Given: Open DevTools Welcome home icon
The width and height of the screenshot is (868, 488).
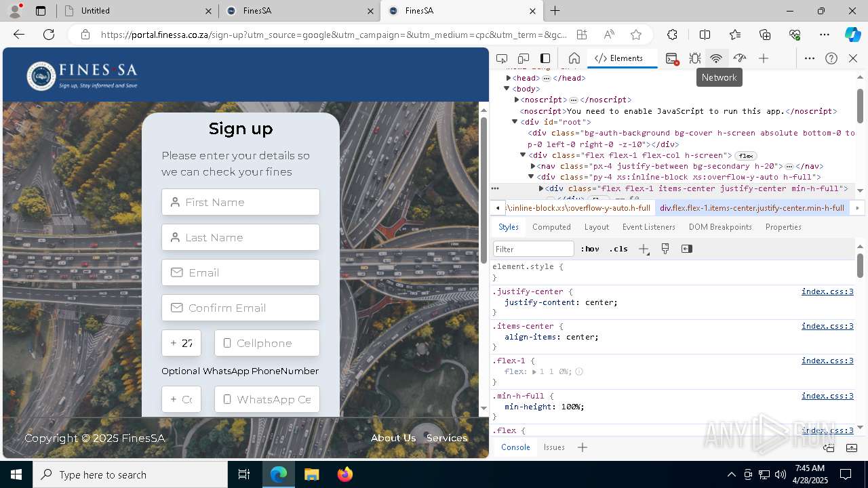Looking at the screenshot, I should [574, 58].
